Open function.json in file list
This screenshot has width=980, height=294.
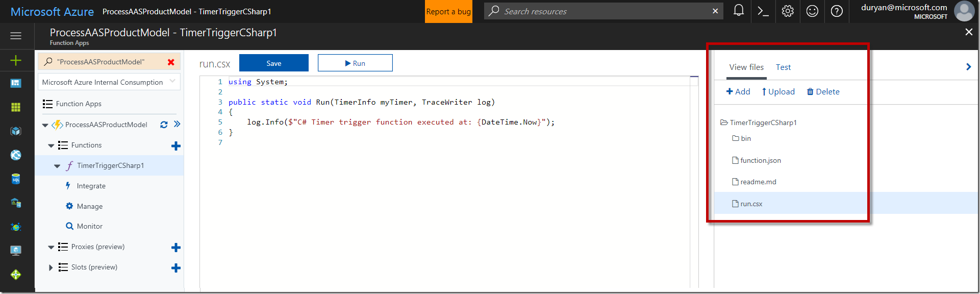(x=760, y=160)
